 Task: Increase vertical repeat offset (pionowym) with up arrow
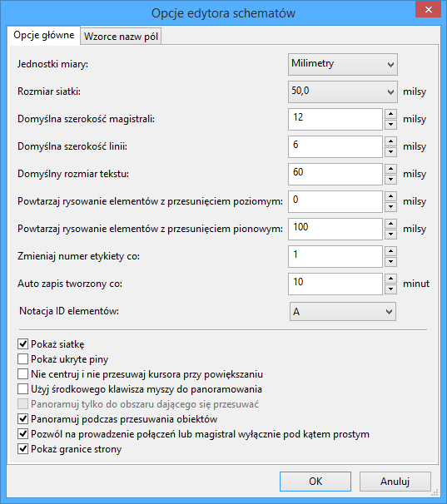coord(390,224)
